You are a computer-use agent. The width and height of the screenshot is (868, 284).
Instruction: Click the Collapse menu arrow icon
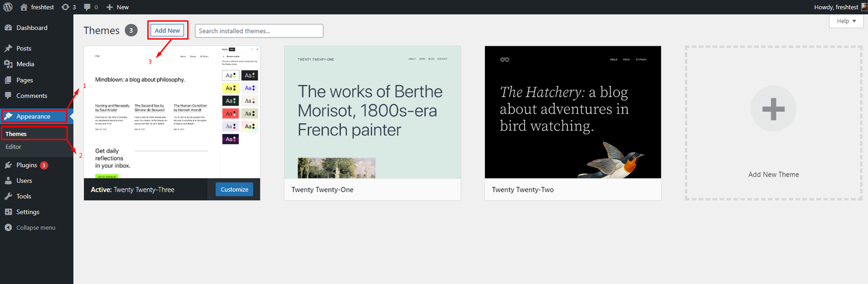click(x=8, y=228)
